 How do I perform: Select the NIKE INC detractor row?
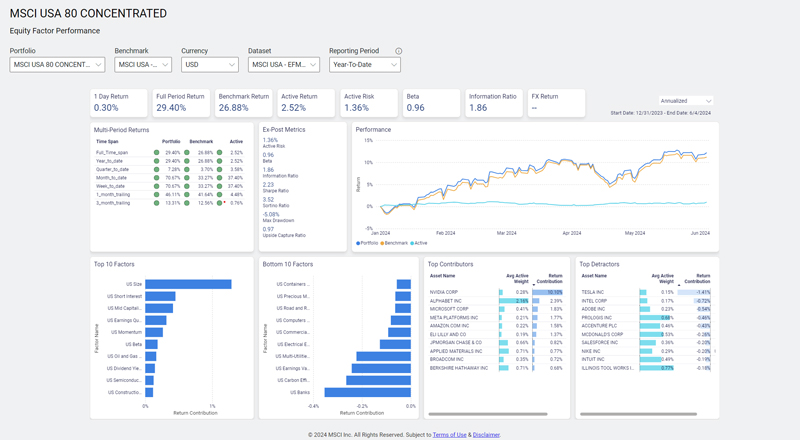click(x=646, y=351)
